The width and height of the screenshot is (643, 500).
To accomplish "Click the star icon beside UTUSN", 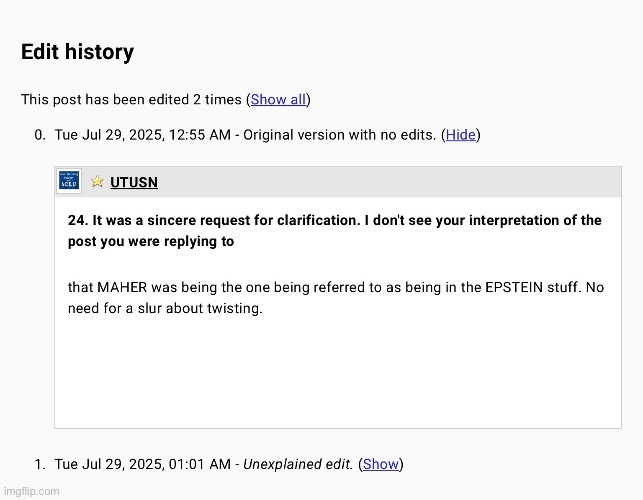I will [x=97, y=182].
